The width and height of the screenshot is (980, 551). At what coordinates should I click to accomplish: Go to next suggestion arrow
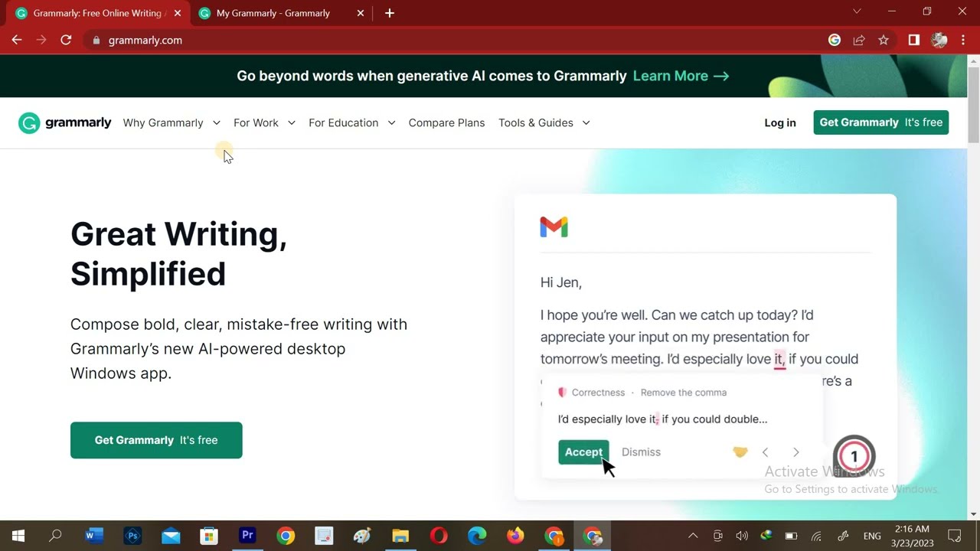(795, 452)
